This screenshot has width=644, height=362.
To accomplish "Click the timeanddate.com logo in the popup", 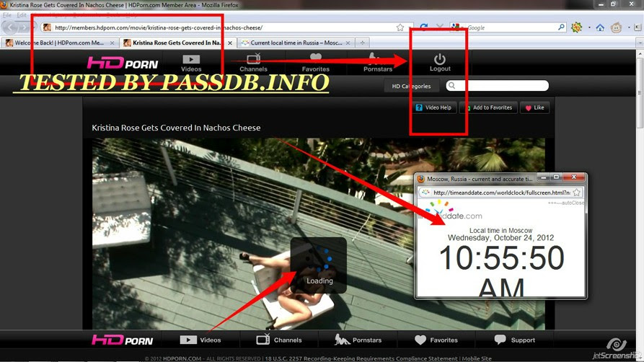I will point(450,211).
